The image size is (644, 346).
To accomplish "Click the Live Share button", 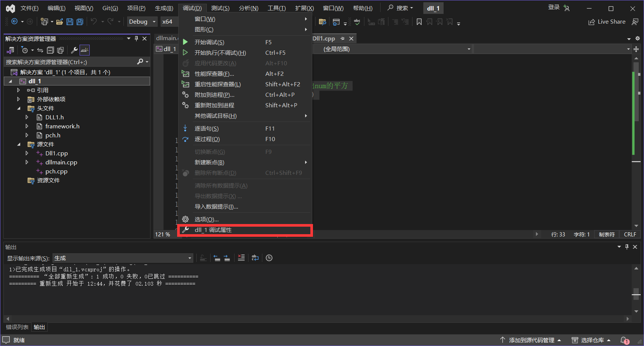I will tap(607, 22).
